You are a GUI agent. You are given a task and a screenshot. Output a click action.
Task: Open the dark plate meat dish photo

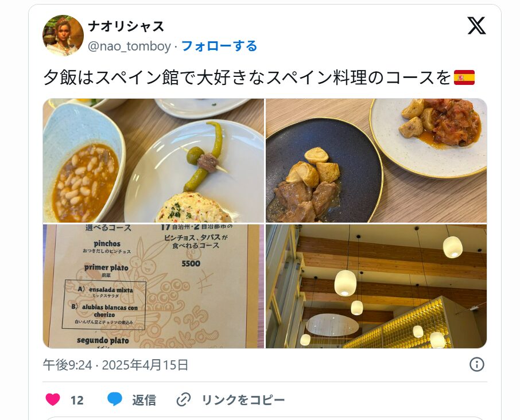tap(376, 161)
